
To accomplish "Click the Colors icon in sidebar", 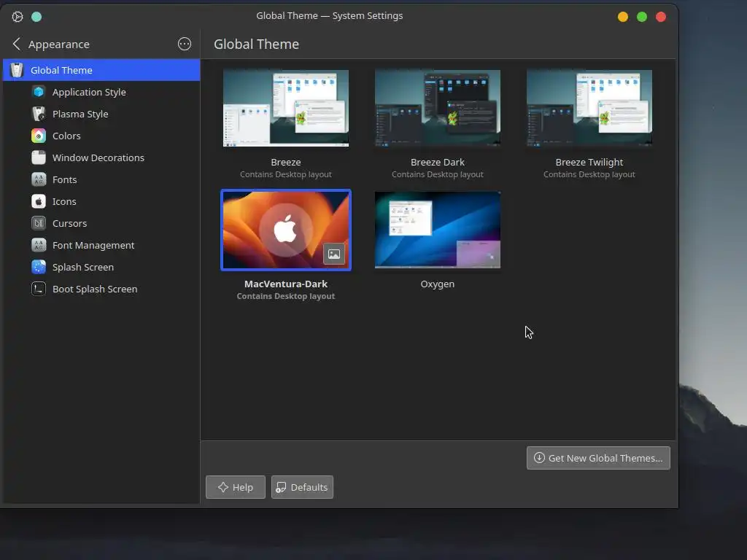I will click(x=39, y=136).
